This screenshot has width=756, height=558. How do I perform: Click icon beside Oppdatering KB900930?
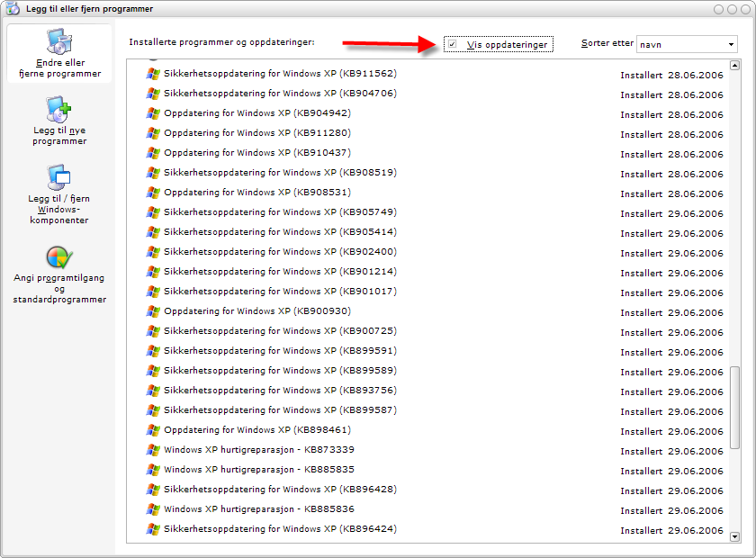coord(153,311)
